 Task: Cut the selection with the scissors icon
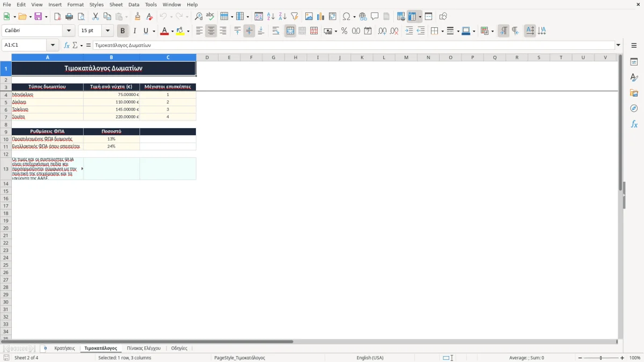click(95, 17)
